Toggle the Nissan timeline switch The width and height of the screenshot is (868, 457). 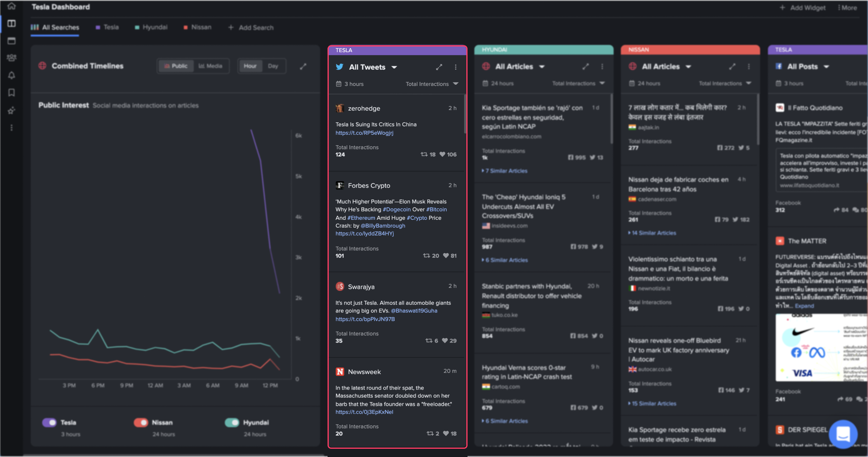141,422
